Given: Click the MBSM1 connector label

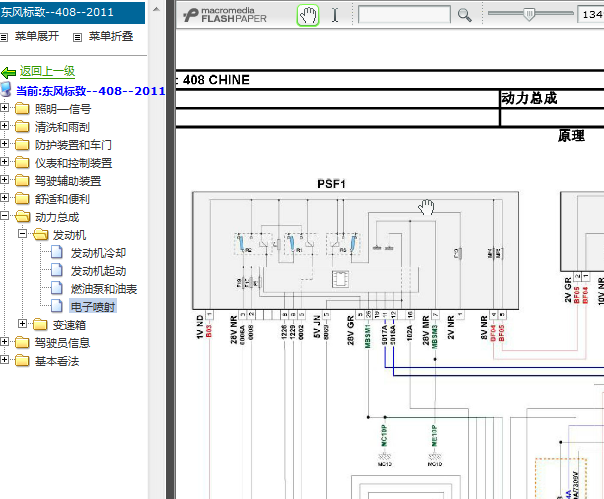Looking at the screenshot, I should (x=367, y=336).
